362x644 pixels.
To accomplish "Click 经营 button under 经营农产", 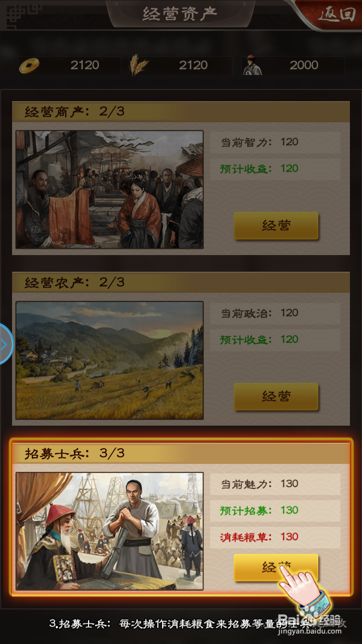I will (x=276, y=396).
